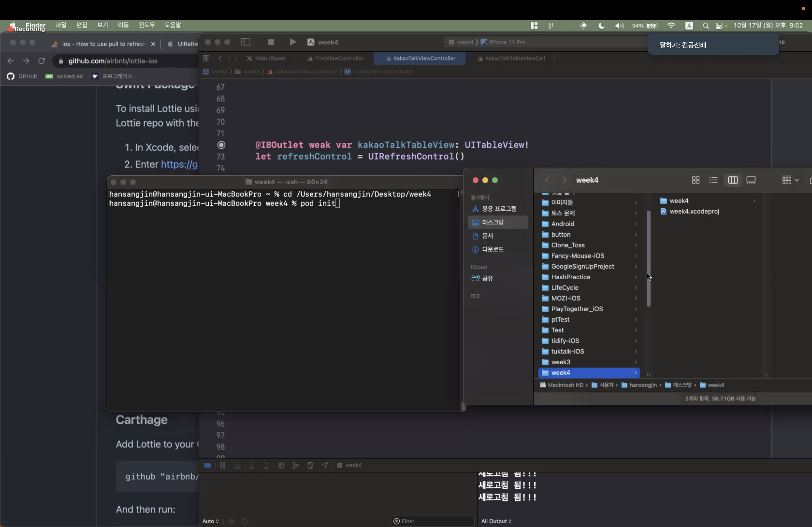Click Step Over debug icon
812x527 pixels.
[237, 465]
